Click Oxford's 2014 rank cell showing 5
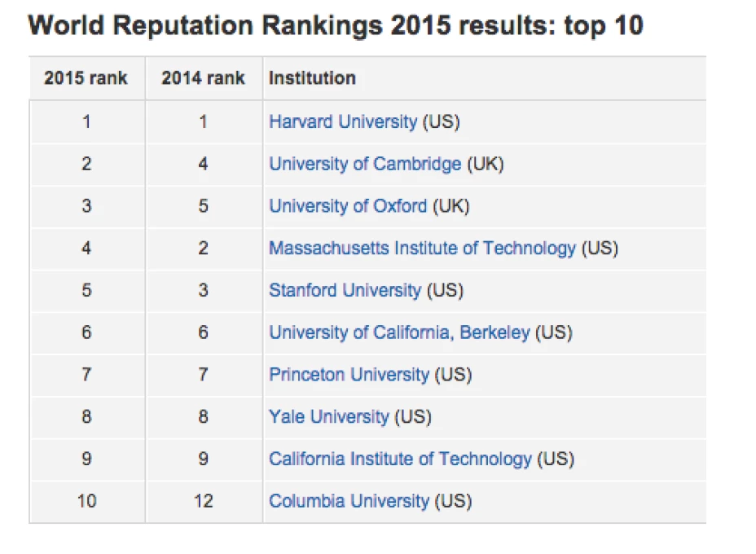Viewport: 756px width, 554px height. 203,206
